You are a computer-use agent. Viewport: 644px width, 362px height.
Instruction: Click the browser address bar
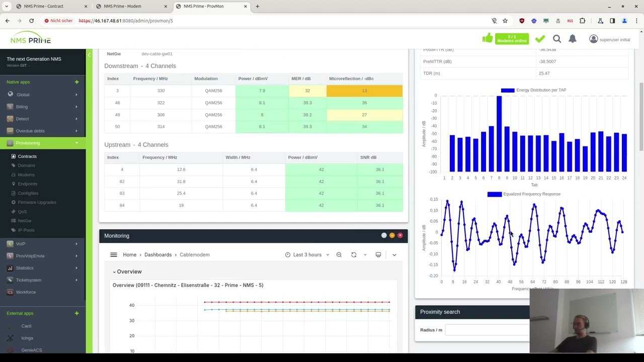point(282,21)
